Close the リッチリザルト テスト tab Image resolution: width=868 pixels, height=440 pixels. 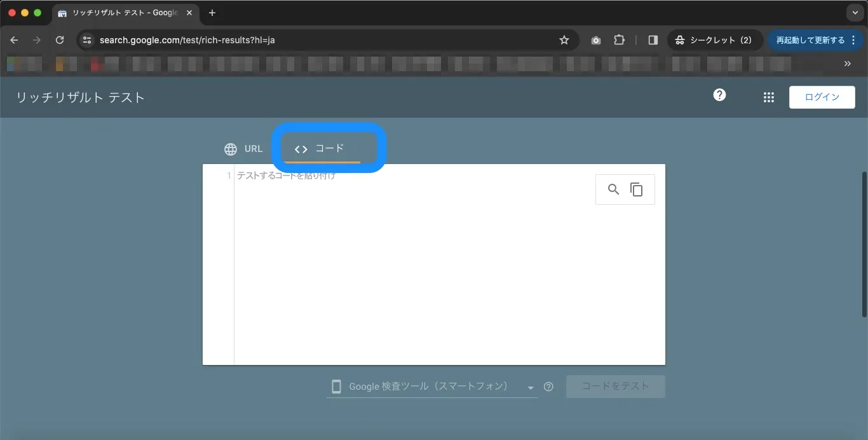189,13
